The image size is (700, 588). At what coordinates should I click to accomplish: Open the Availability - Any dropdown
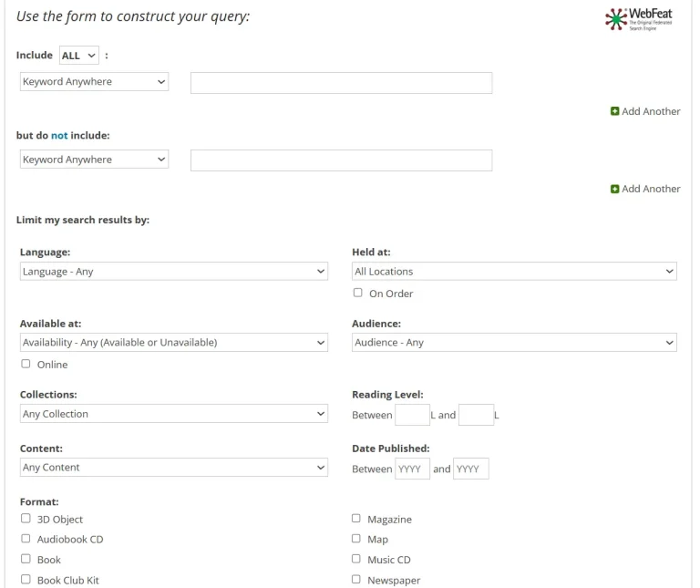point(174,343)
